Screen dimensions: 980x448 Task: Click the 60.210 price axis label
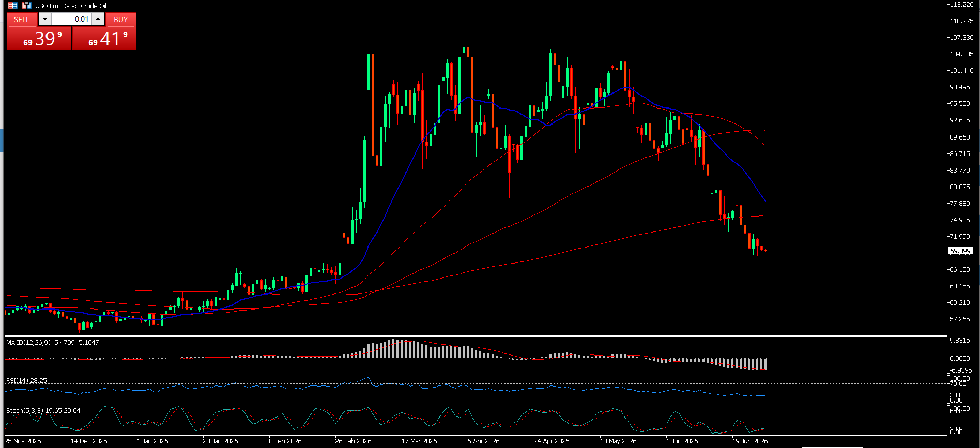click(x=960, y=302)
